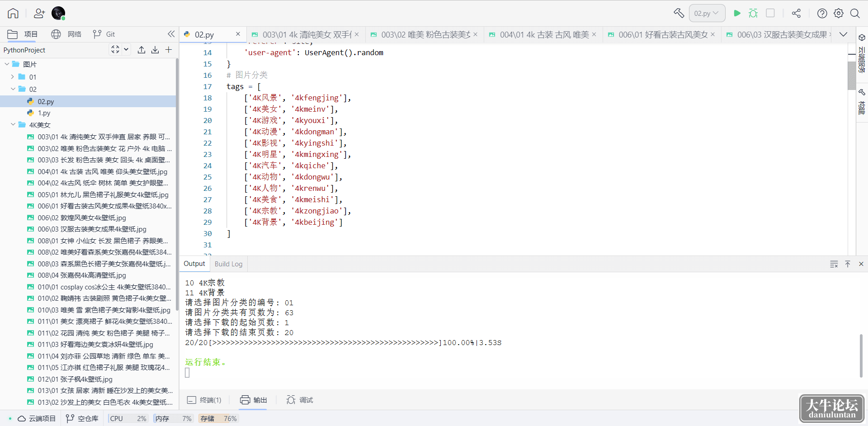This screenshot has width=868, height=426.
Task: Download project files icon
Action: pos(155,50)
